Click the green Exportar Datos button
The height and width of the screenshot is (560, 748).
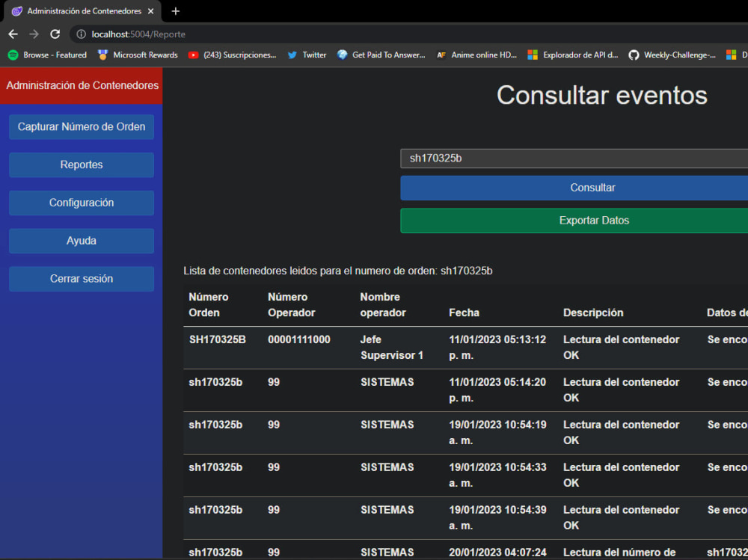tap(574, 221)
